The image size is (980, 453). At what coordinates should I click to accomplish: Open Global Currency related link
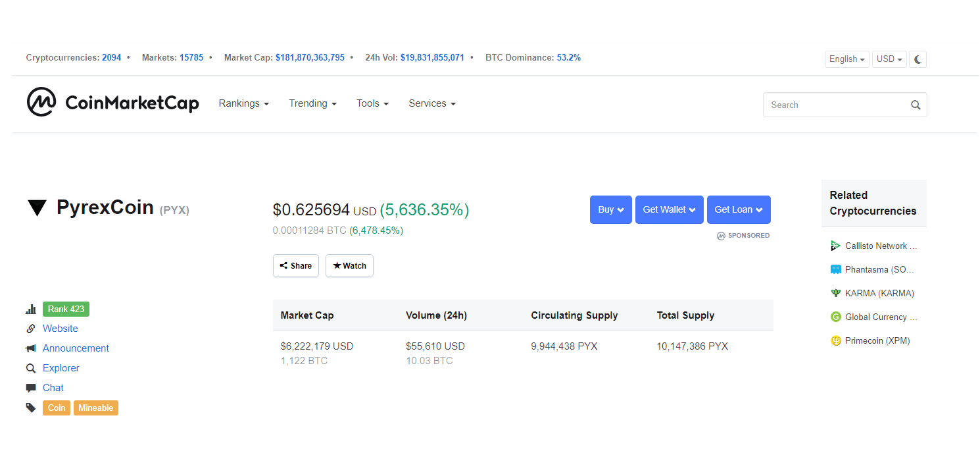click(x=881, y=317)
